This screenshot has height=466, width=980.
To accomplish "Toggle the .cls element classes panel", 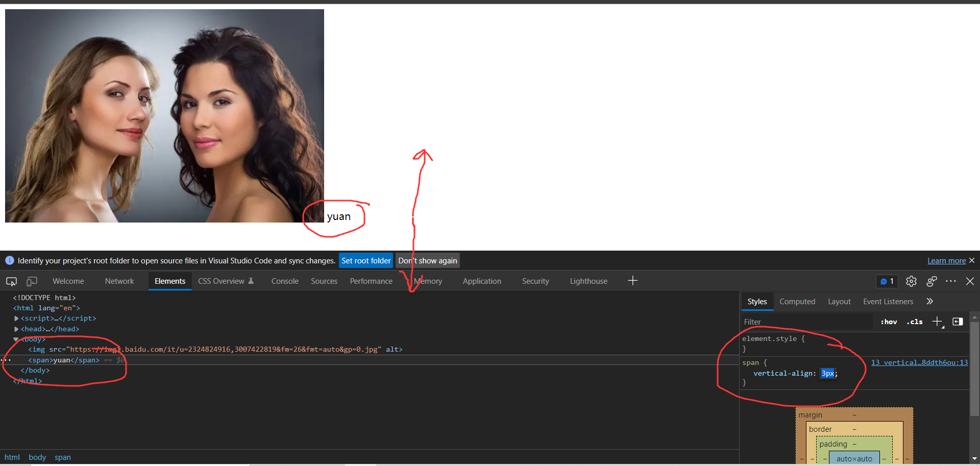I will click(x=914, y=322).
